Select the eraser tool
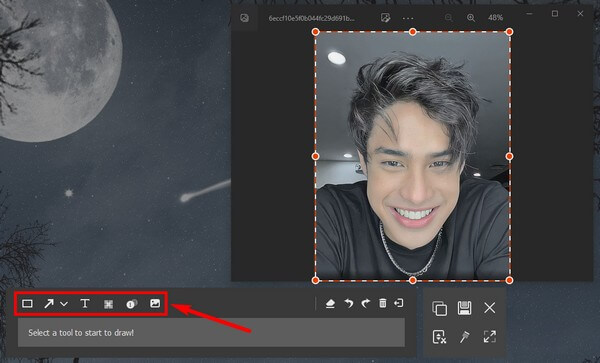The width and height of the screenshot is (600, 363). point(330,303)
